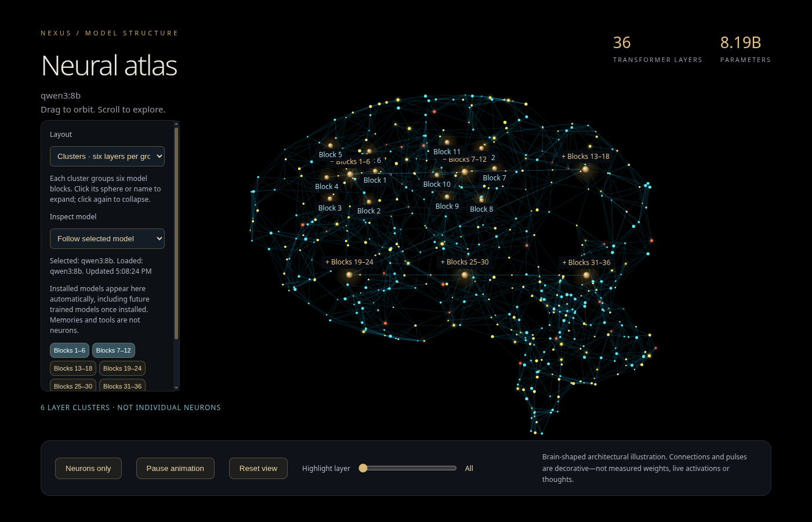Click the Highlight layer slider track
This screenshot has height=522, width=812.
pyautogui.click(x=408, y=468)
